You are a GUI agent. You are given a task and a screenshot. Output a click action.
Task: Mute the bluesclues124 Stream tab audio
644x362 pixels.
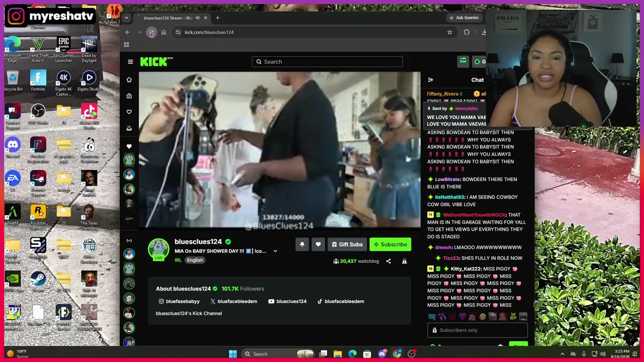tap(197, 18)
